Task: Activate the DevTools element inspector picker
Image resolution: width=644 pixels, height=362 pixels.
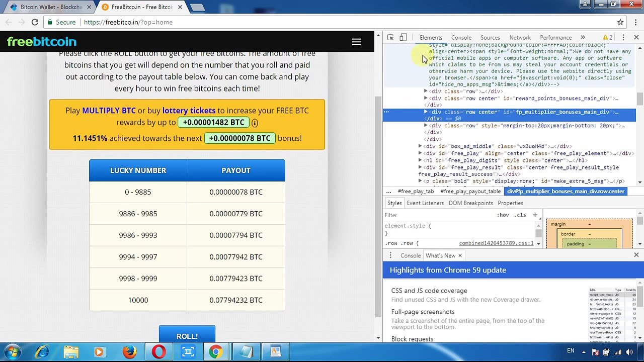Action: pos(390,38)
